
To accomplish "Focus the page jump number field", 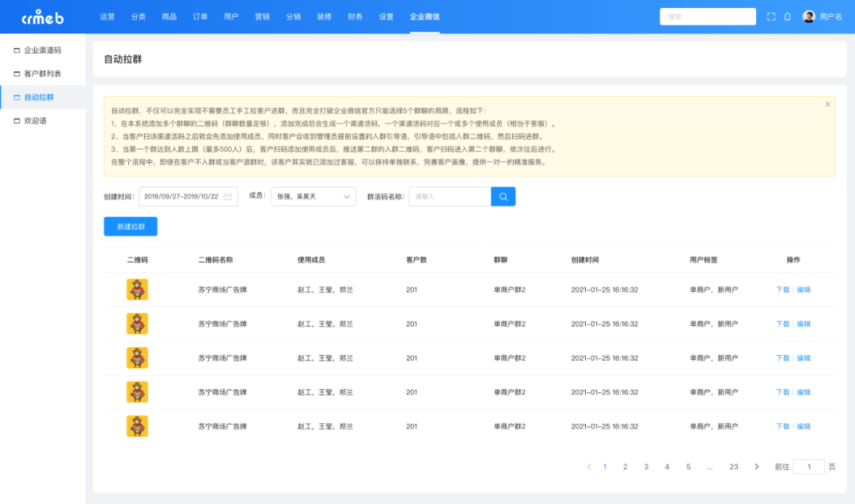I will click(808, 466).
